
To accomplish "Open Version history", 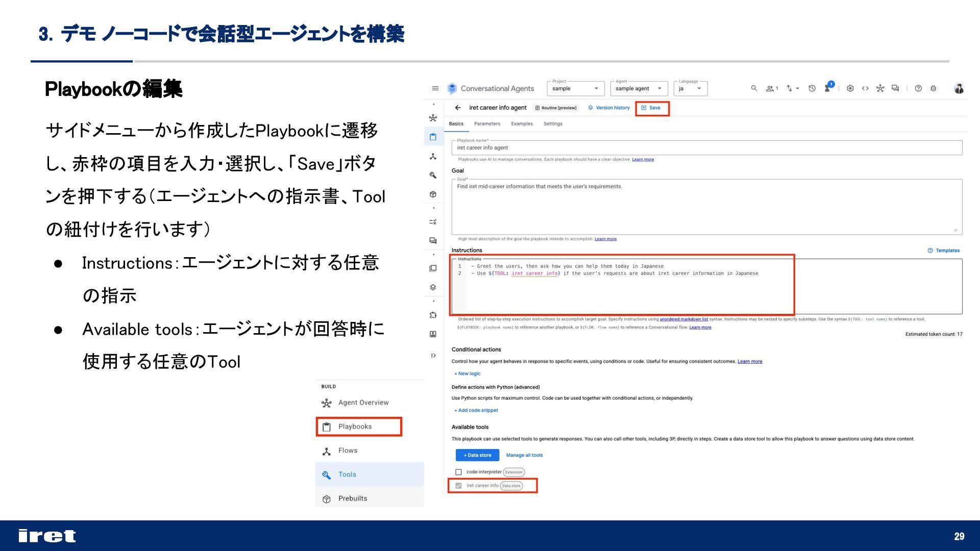I will click(x=609, y=108).
